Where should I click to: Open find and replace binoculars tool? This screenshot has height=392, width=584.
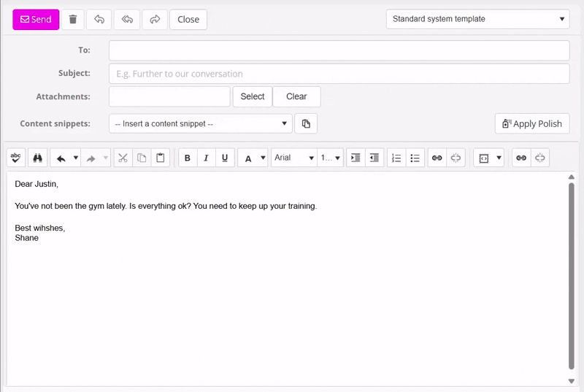(x=36, y=158)
